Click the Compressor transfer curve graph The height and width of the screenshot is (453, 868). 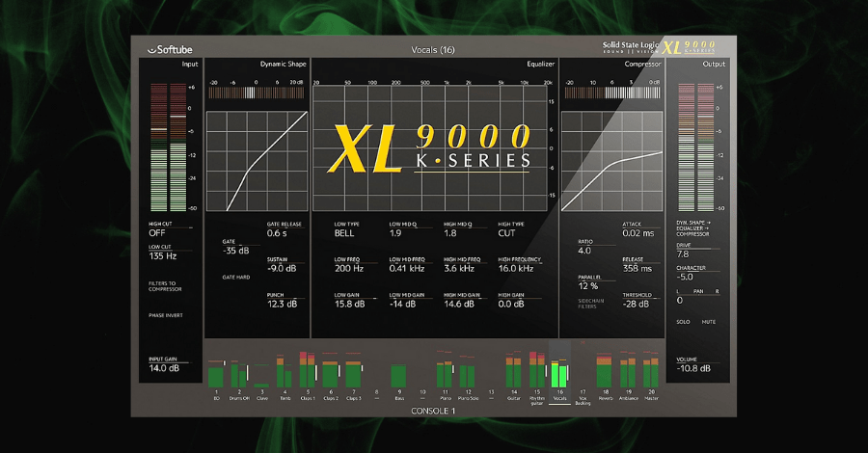[612, 161]
